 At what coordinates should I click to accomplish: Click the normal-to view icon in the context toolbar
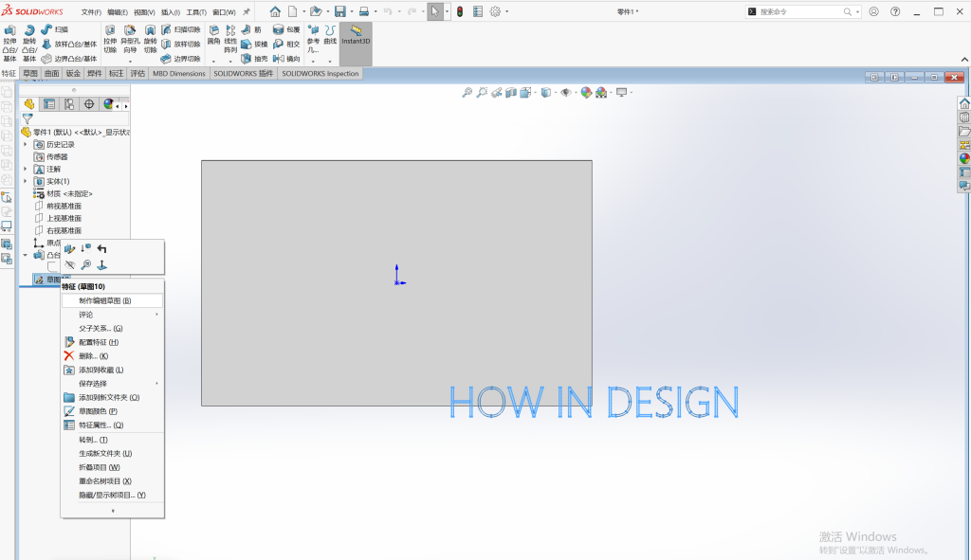click(x=102, y=265)
